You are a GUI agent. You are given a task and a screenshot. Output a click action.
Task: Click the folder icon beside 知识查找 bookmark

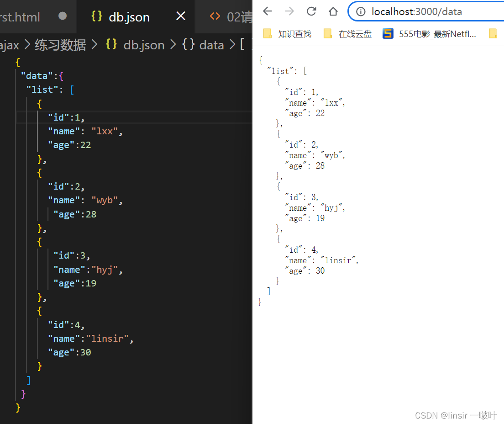coord(267,33)
